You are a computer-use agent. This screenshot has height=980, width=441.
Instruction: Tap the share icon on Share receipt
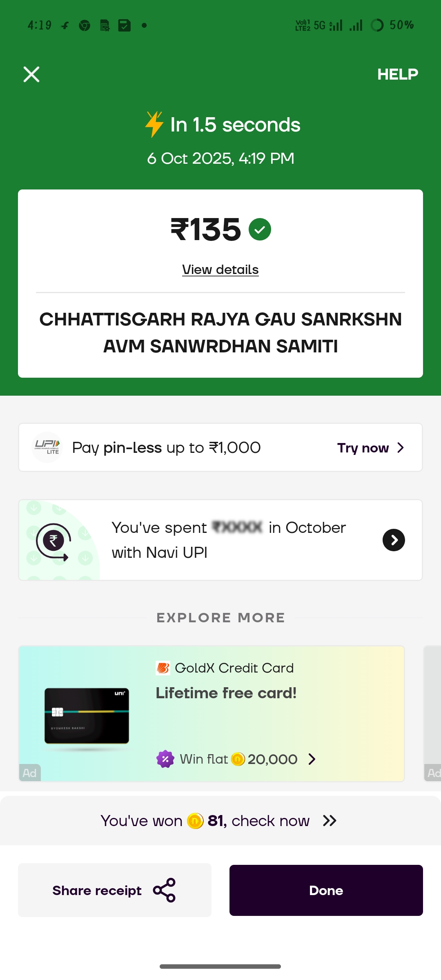pos(164,890)
